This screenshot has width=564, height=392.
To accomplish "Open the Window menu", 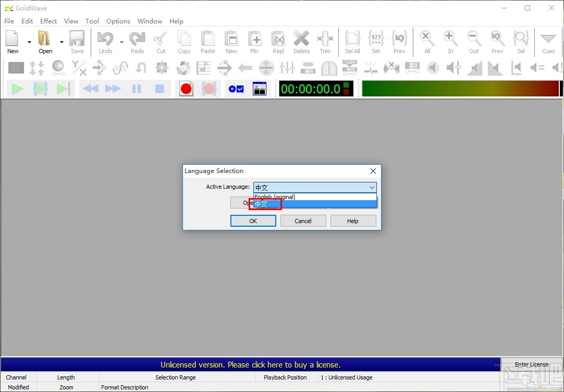I will point(150,21).
